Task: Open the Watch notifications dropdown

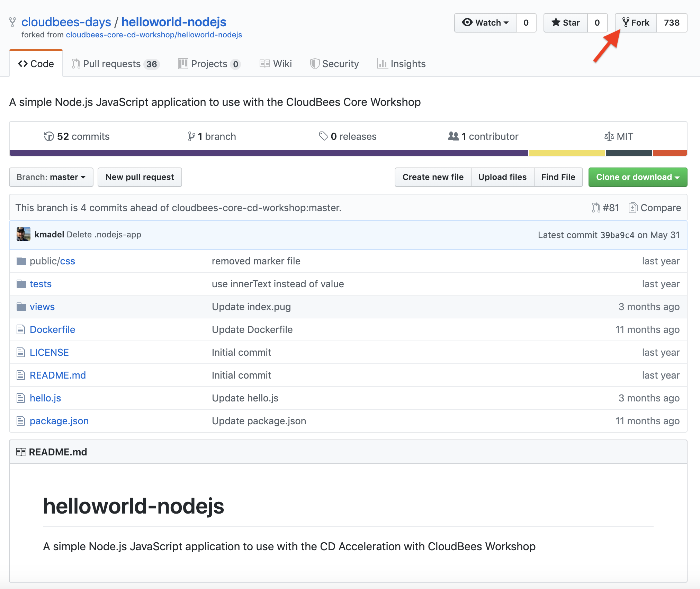Action: tap(485, 23)
